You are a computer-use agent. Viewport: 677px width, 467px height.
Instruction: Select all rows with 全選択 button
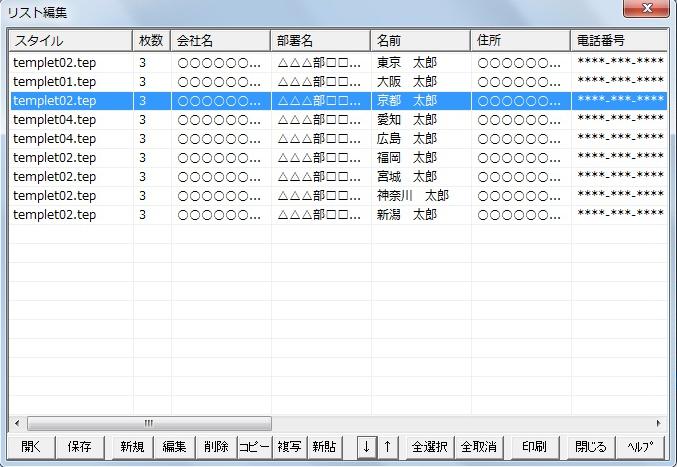click(430, 447)
